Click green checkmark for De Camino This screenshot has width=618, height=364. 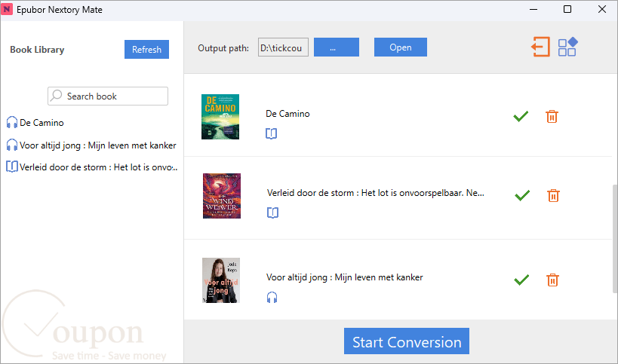coord(521,117)
